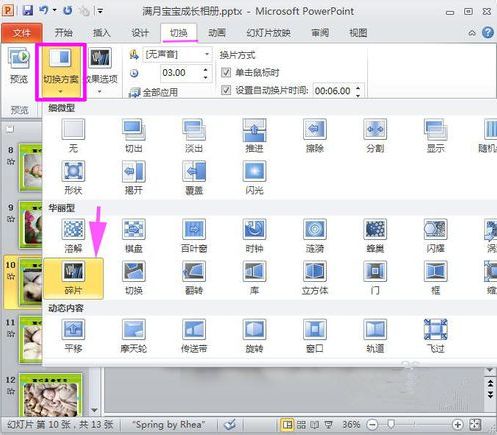Screen dimensions: 497x435
Task: Choose the 摩天轮 ferris wheel transition
Action: pyautogui.click(x=134, y=336)
